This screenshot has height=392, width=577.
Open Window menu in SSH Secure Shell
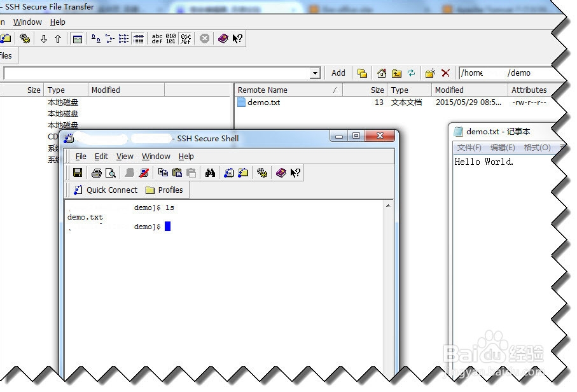[x=156, y=157]
